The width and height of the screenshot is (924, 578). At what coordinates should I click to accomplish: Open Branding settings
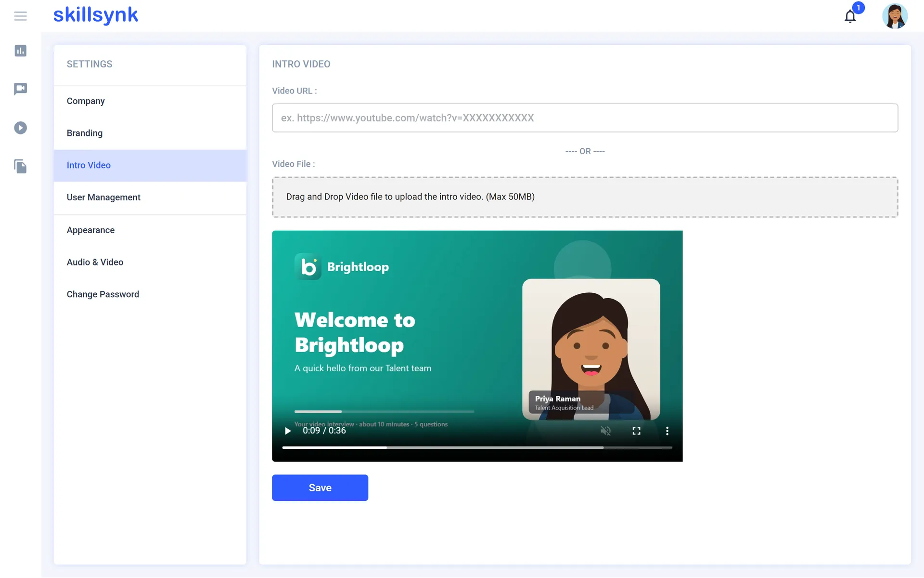pyautogui.click(x=150, y=133)
